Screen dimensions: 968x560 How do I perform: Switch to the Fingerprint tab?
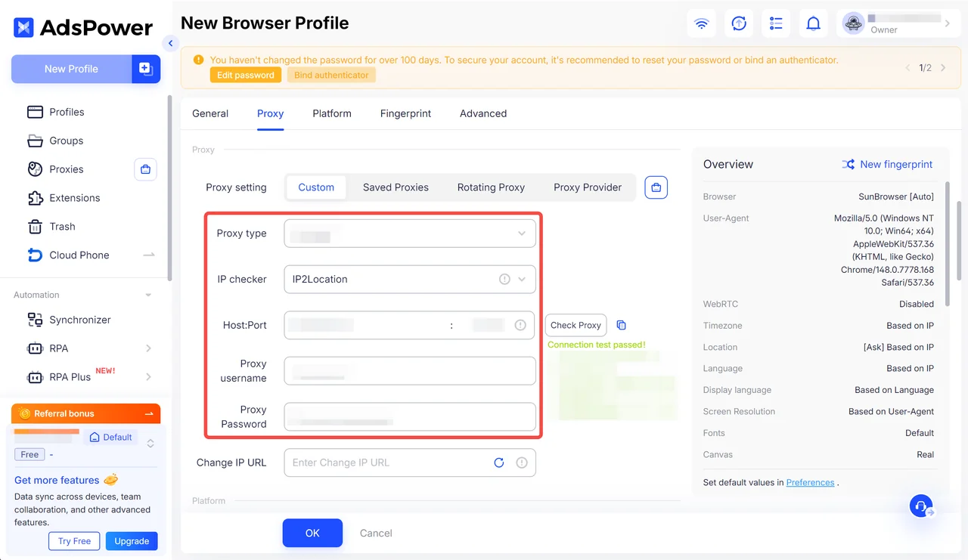tap(405, 113)
